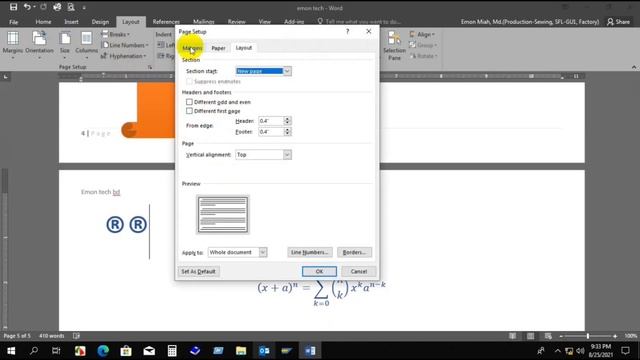Viewport: 640px width, 360px height.
Task: Click the Header distance value field
Action: [x=271, y=121]
